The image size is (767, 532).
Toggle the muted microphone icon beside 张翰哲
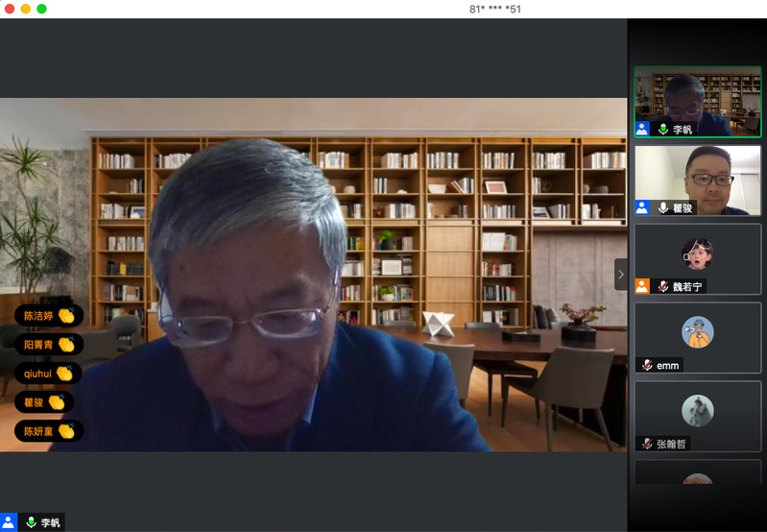[x=647, y=444]
